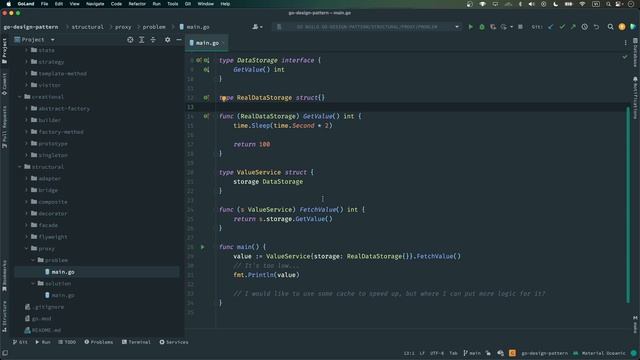Toggle Bookmarks tool window on left stripe
The image size is (640, 360).
click(4, 276)
